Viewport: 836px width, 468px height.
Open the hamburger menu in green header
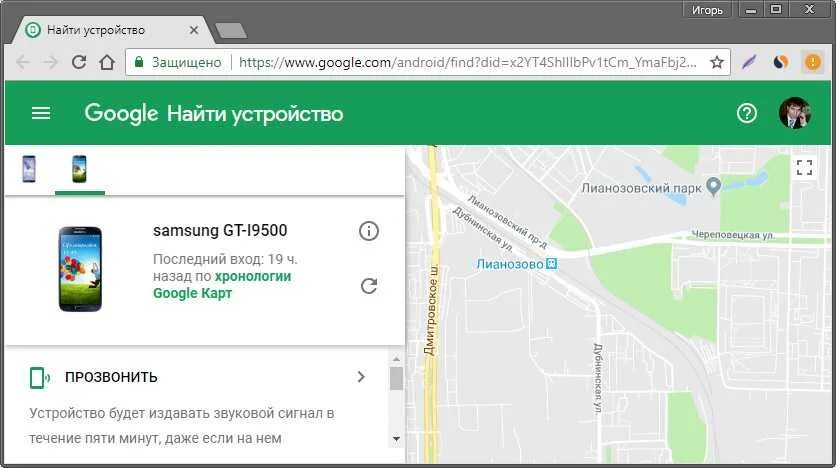coord(41,113)
